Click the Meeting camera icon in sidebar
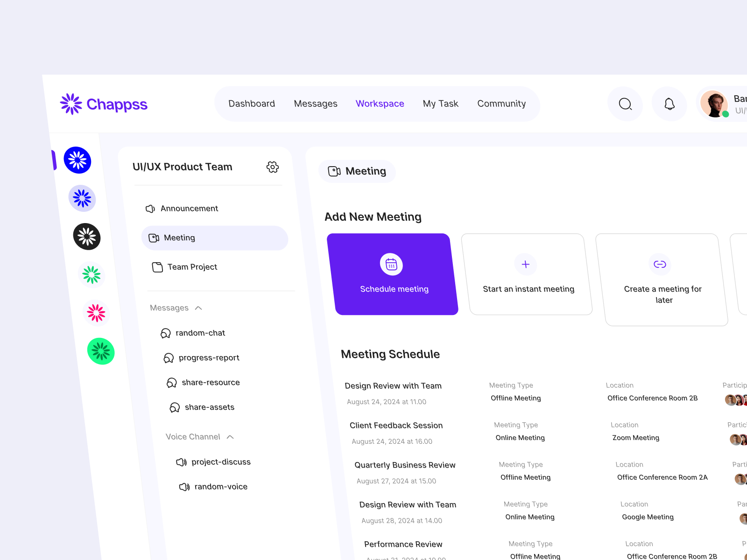This screenshot has width=747, height=560. coord(154,238)
